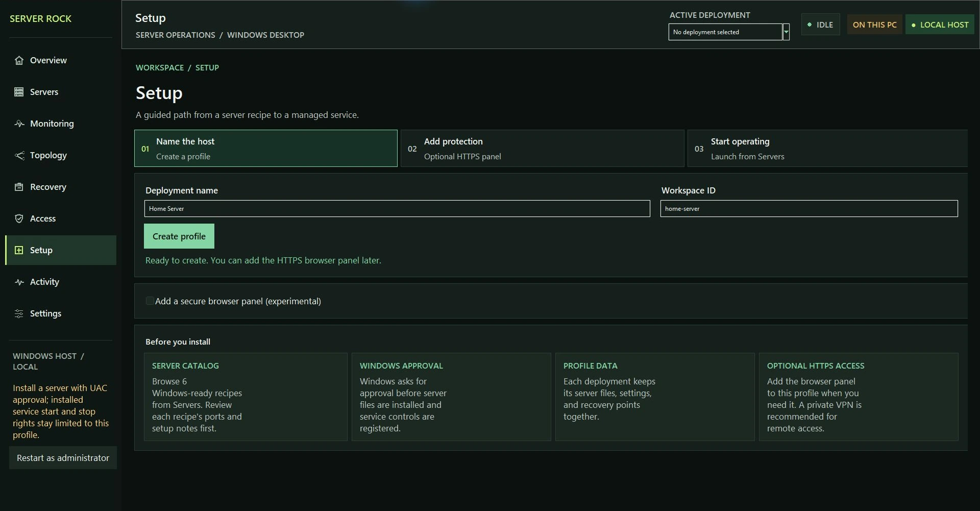The width and height of the screenshot is (980, 511).
Task: Open Topology from the sidebar
Action: pos(48,155)
